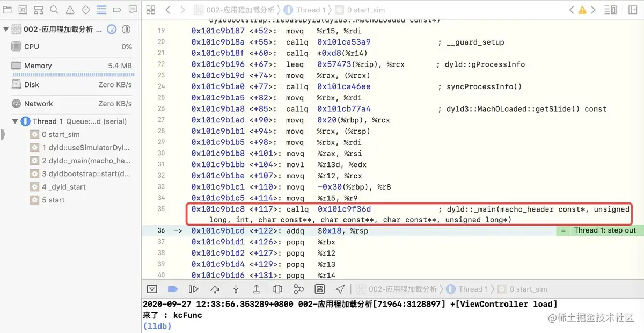Click the '__guard_setup' comment on line 20
This screenshot has width=644, height=333.
pyautogui.click(x=475, y=42)
